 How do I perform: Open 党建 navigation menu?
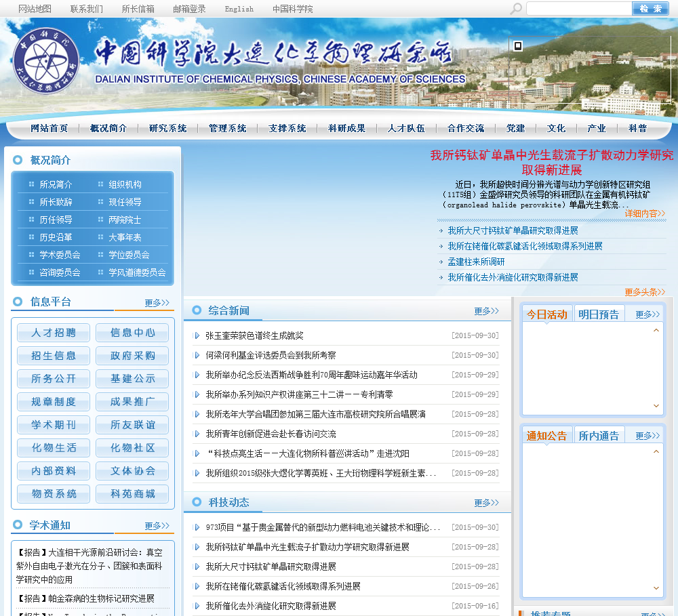[515, 128]
